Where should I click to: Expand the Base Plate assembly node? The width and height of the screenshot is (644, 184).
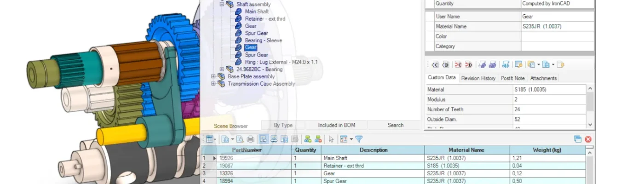(x=213, y=77)
